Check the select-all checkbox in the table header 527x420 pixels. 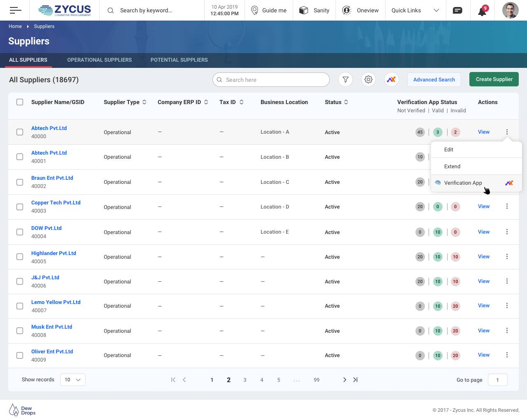(20, 102)
